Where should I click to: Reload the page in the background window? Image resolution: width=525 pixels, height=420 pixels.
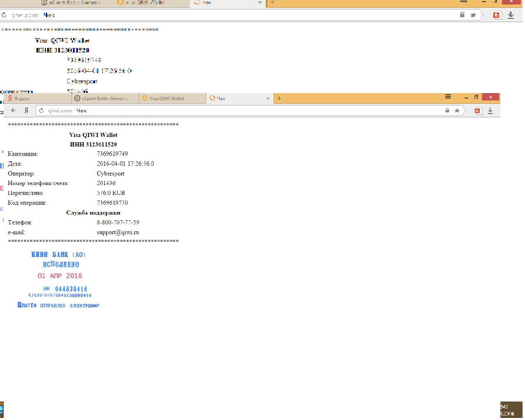[x=4, y=15]
